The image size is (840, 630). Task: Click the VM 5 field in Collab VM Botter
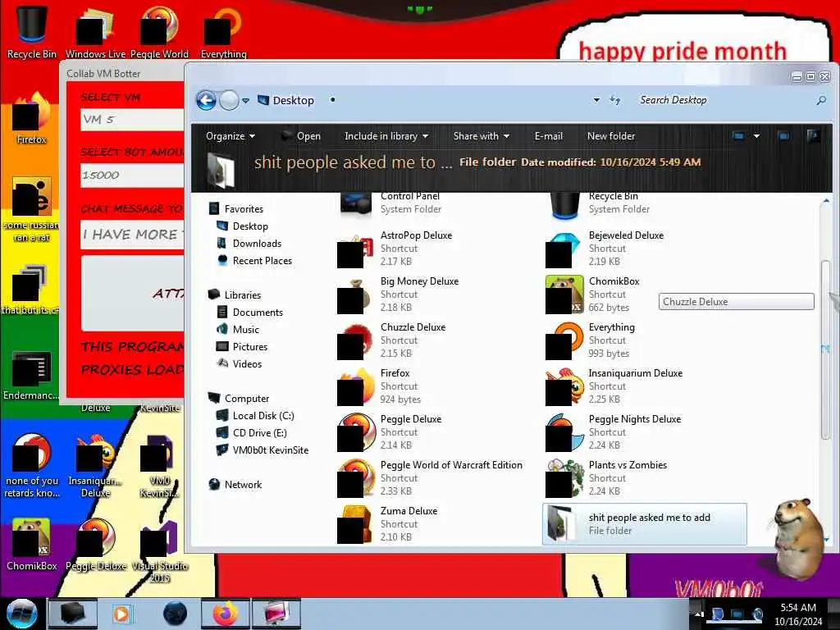point(132,120)
